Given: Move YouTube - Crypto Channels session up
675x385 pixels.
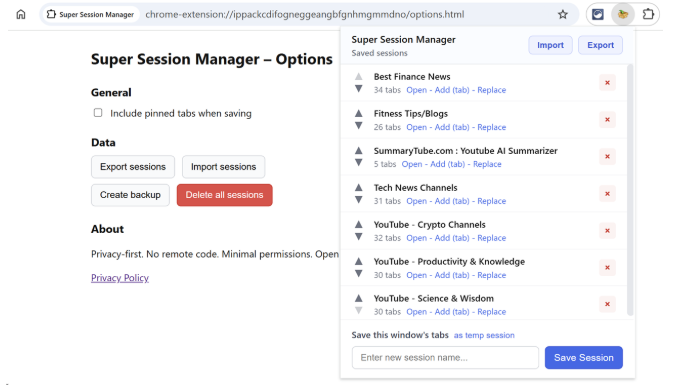Looking at the screenshot, I should coord(359,224).
